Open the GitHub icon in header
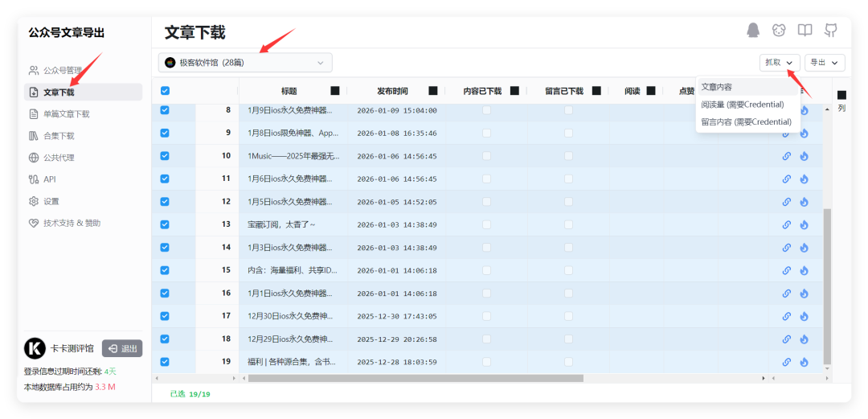Viewport: 868px width, 419px height. click(x=830, y=30)
